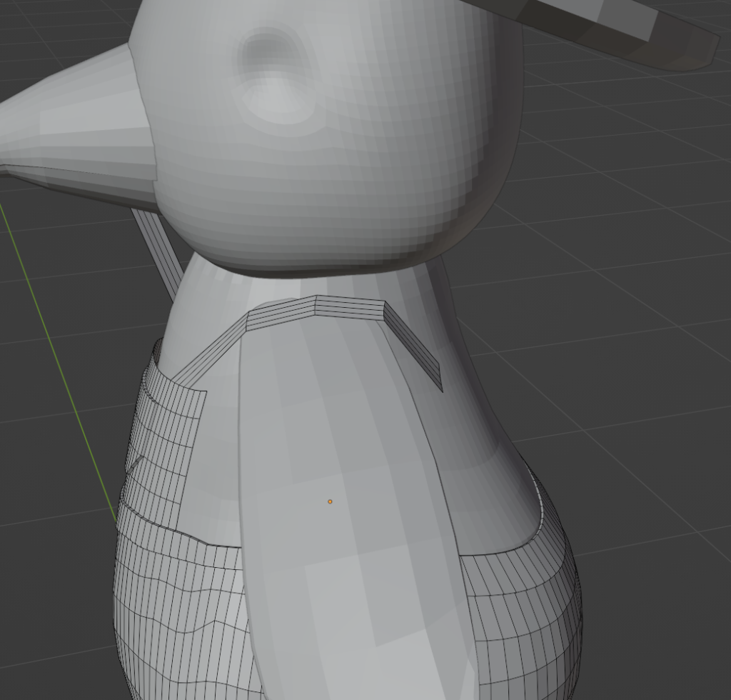Click the tip of the penguin's beak
The image size is (731, 700).
click(x=6, y=136)
